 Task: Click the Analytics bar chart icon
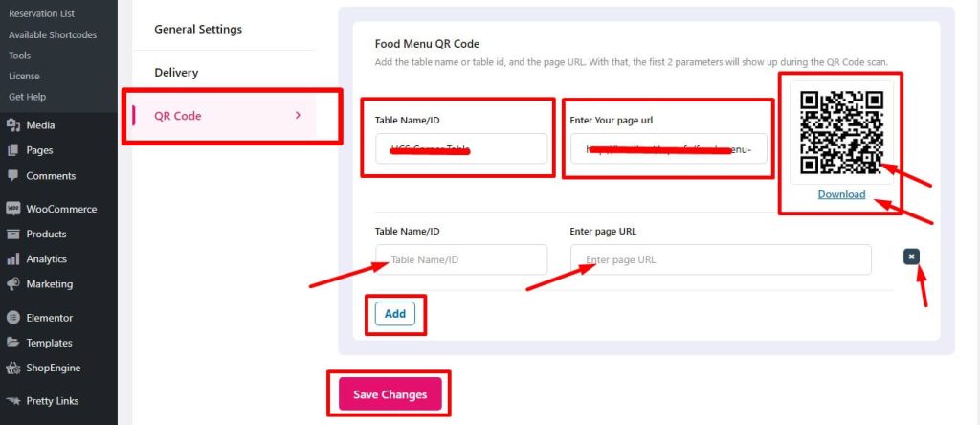(13, 258)
